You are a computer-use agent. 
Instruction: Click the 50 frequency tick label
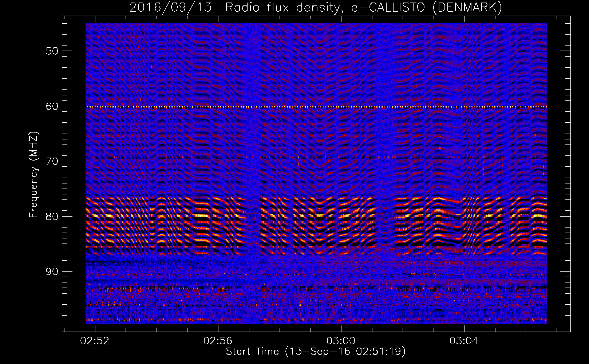(x=52, y=51)
